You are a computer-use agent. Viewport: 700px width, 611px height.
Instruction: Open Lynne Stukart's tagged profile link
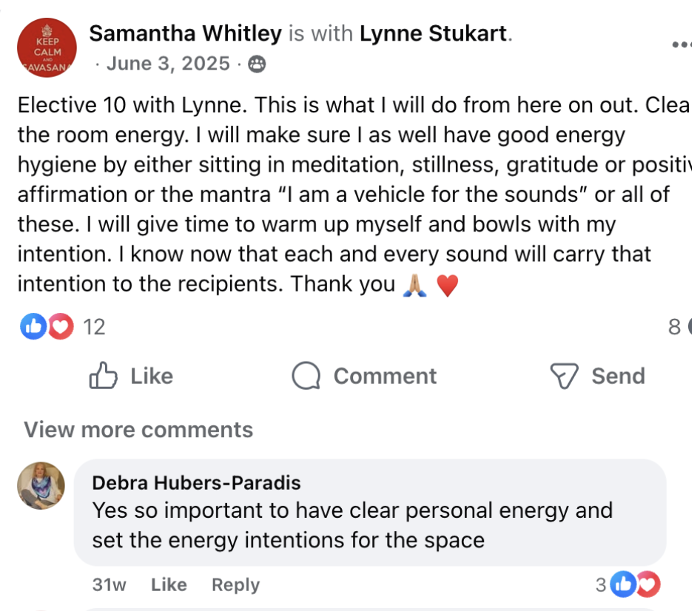point(434,33)
